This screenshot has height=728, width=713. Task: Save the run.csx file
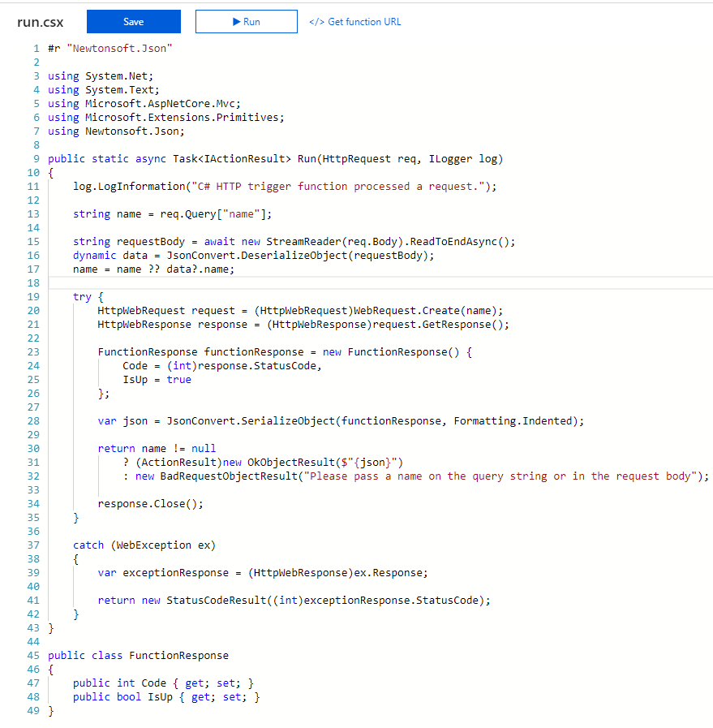pos(133,22)
